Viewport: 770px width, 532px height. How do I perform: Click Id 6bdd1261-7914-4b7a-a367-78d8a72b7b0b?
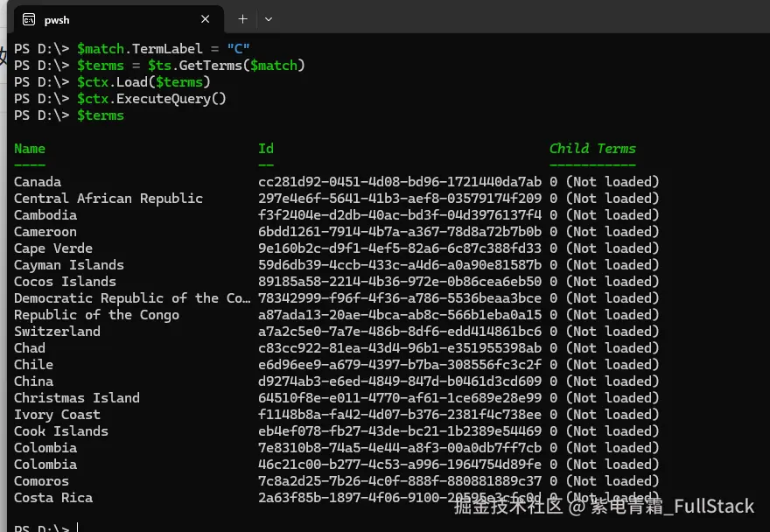tap(400, 232)
